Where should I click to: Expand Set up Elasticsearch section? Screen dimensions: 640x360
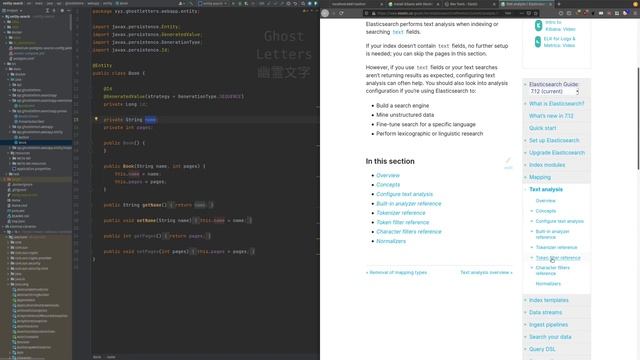point(525,140)
